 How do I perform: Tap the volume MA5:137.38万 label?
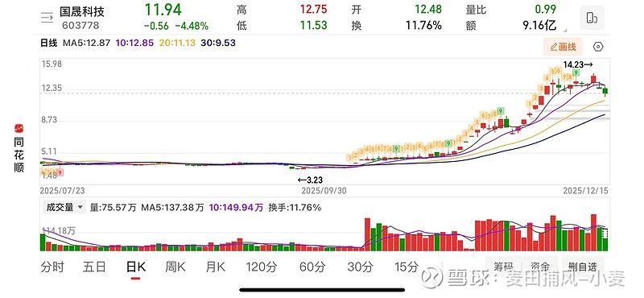172,208
